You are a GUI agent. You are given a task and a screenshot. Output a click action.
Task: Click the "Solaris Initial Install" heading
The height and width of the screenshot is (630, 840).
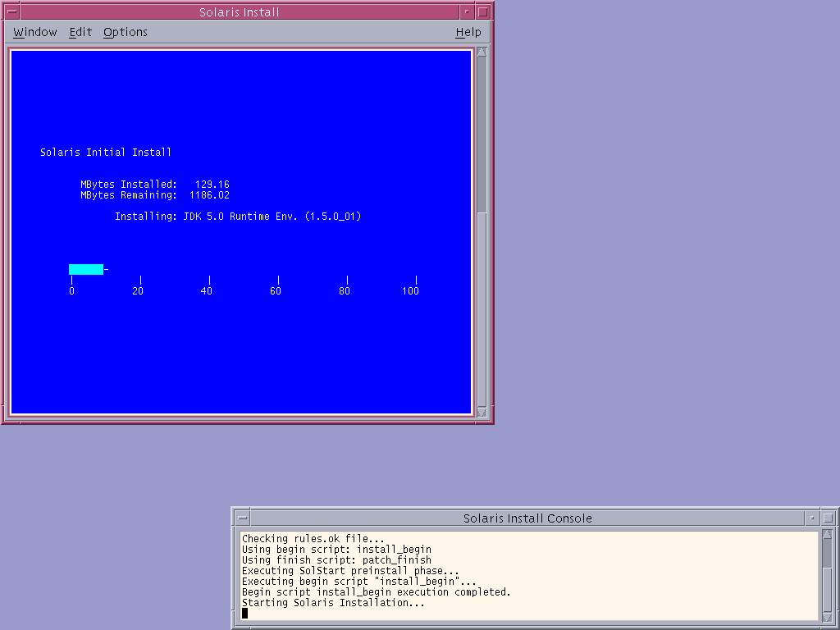pos(106,152)
